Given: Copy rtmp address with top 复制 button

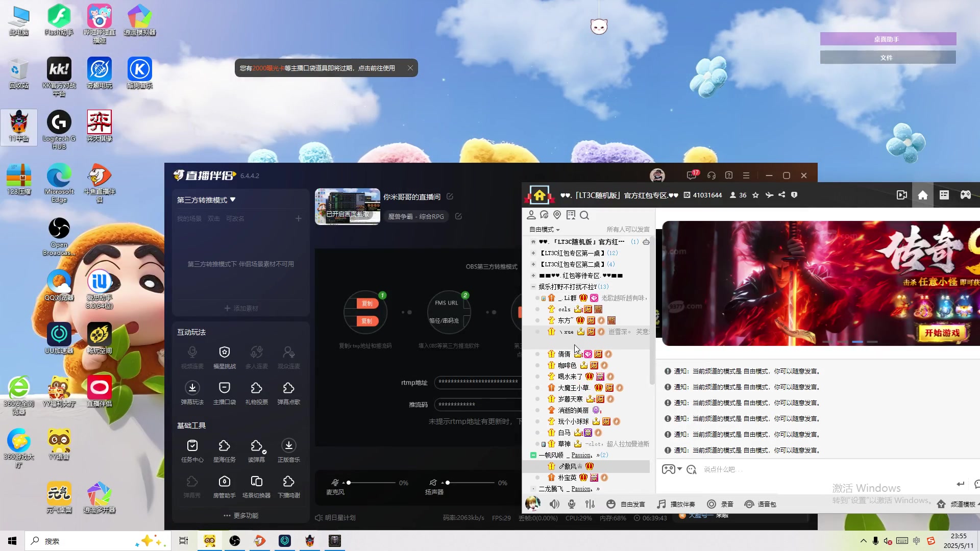Looking at the screenshot, I should pos(367,304).
